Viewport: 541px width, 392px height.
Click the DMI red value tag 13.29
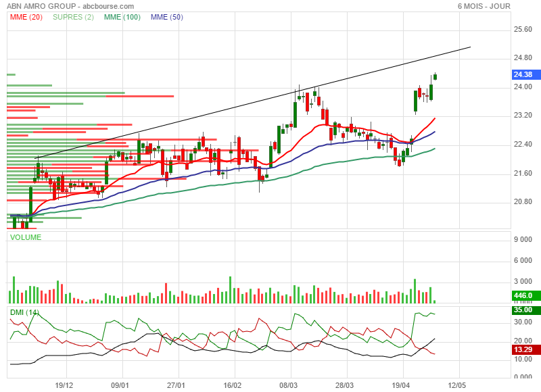526,349
